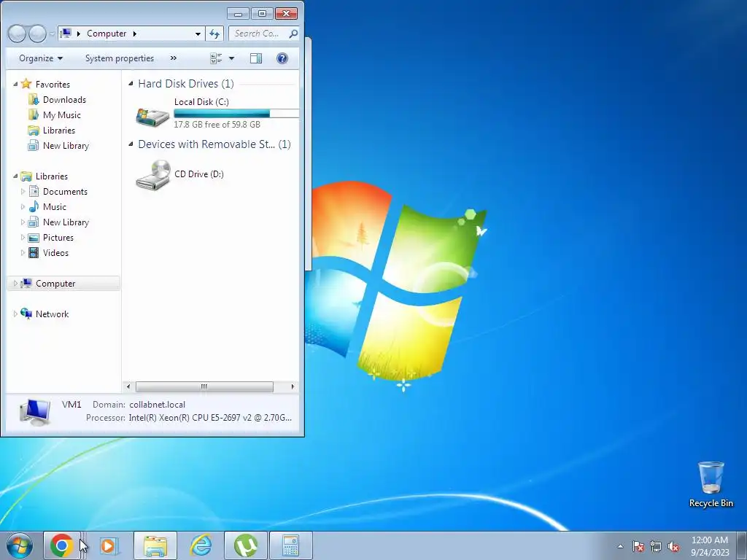Open the Organize menu
This screenshot has width=747, height=560.
tap(41, 58)
